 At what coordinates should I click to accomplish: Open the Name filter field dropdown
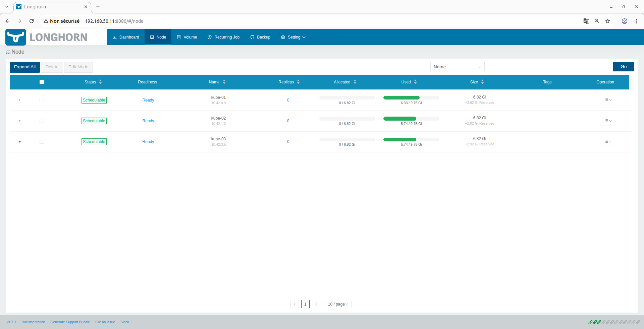[457, 67]
